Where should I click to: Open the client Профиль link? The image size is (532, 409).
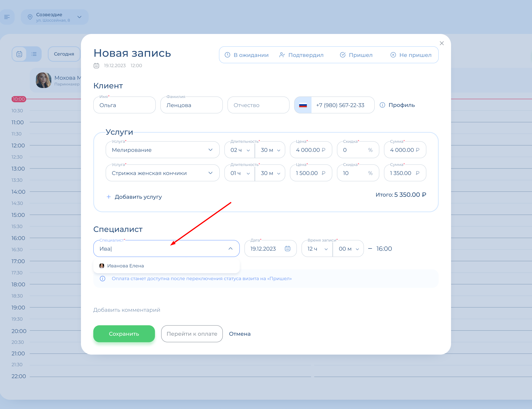(x=401, y=105)
